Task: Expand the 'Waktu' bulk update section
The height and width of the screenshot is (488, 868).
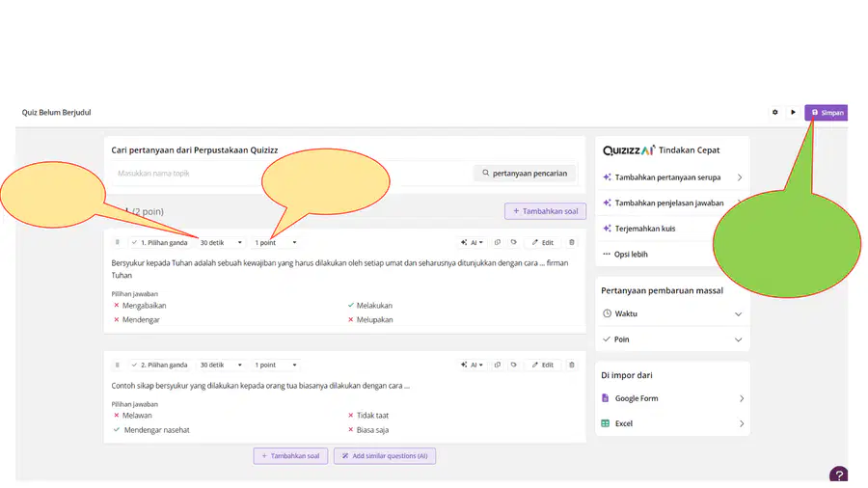Action: tap(672, 313)
